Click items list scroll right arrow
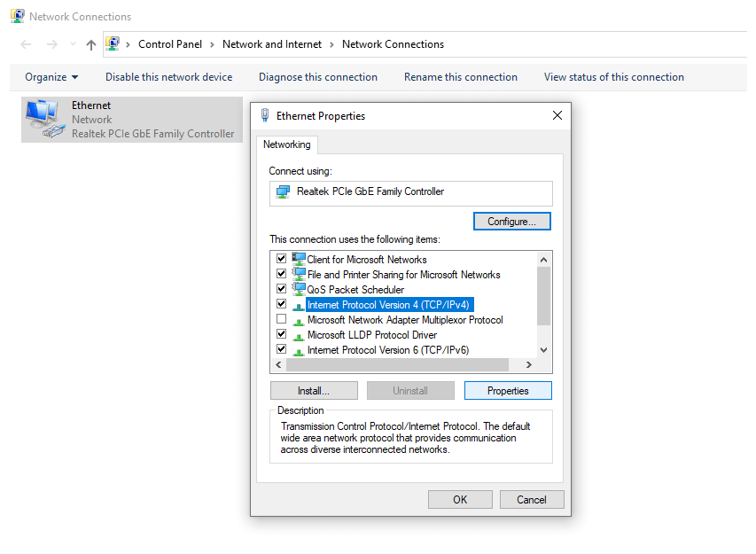Screen dimensions: 756x554 click(529, 364)
